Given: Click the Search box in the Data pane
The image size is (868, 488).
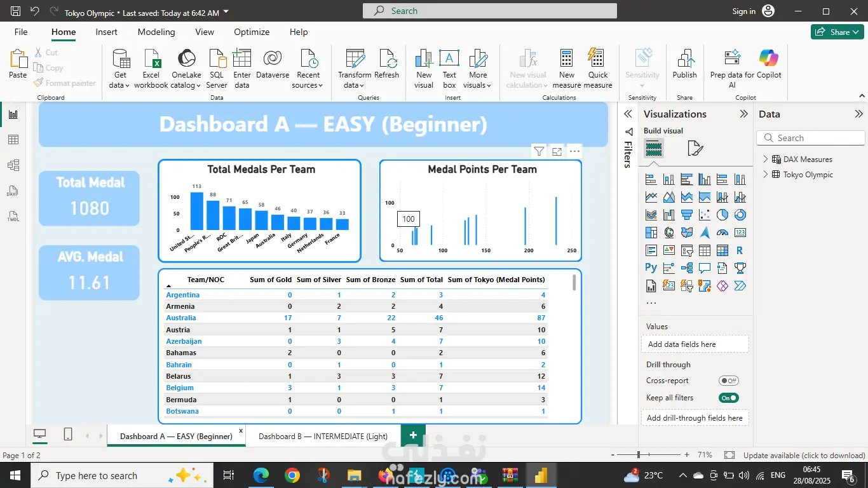Looking at the screenshot, I should click(811, 138).
